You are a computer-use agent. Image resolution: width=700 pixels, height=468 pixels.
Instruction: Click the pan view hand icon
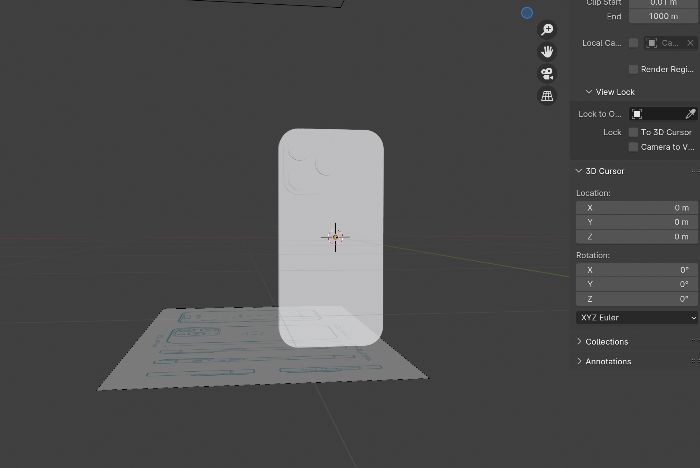point(547,51)
